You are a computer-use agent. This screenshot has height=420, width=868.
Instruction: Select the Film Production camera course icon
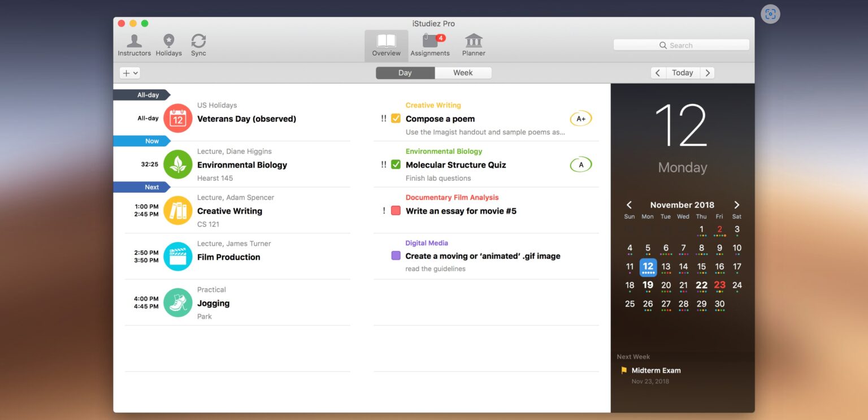pos(178,257)
